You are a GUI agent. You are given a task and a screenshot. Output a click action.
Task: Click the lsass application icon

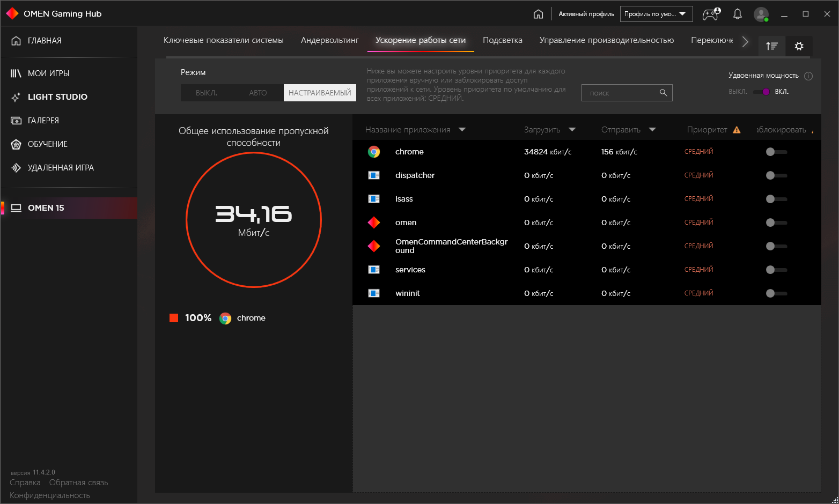pos(374,199)
